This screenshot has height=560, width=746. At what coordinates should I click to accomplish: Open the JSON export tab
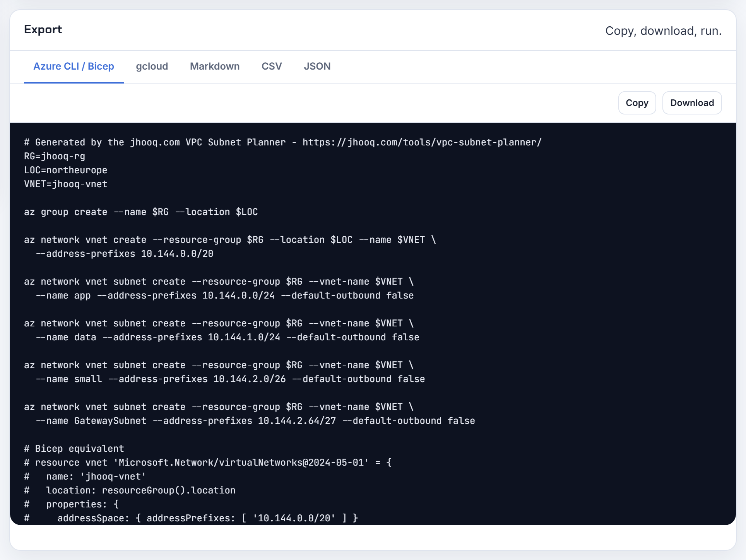[317, 67]
